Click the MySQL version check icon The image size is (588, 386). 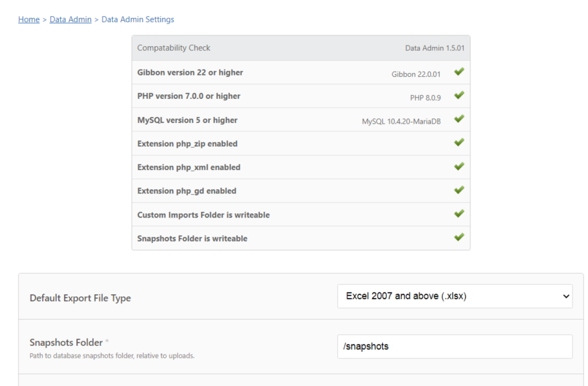click(x=459, y=118)
